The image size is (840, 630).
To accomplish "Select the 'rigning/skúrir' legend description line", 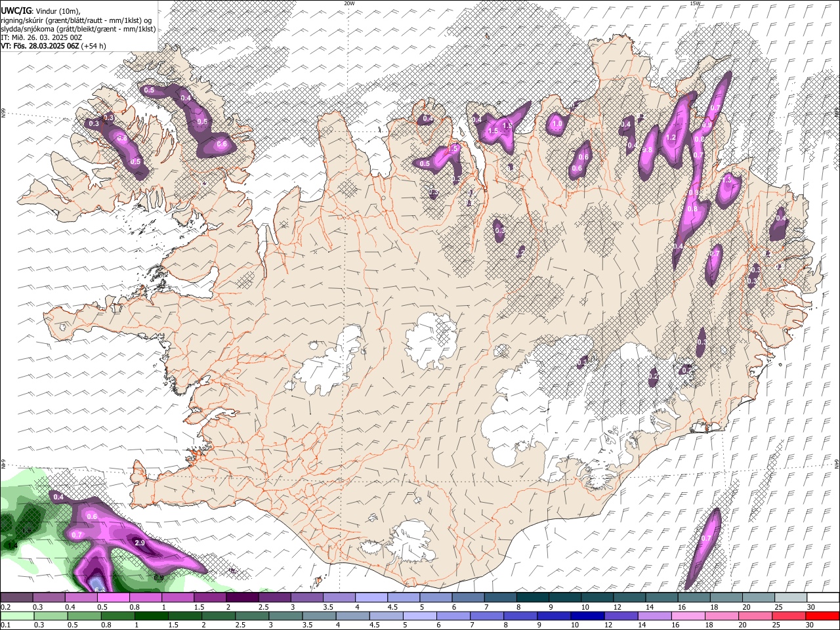I will [77, 20].
